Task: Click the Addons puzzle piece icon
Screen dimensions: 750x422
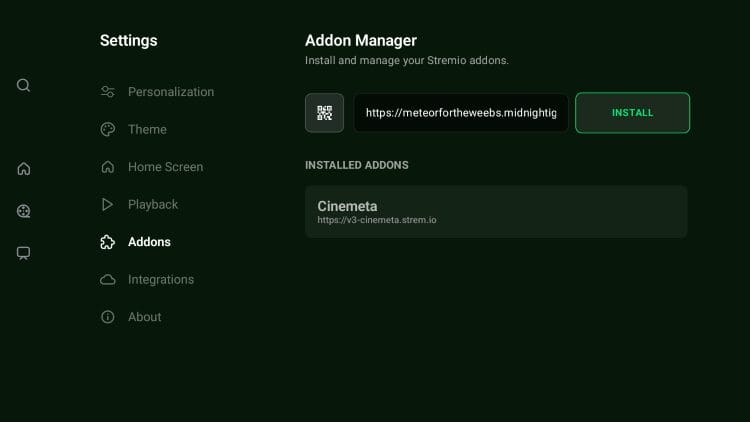Action: point(108,242)
